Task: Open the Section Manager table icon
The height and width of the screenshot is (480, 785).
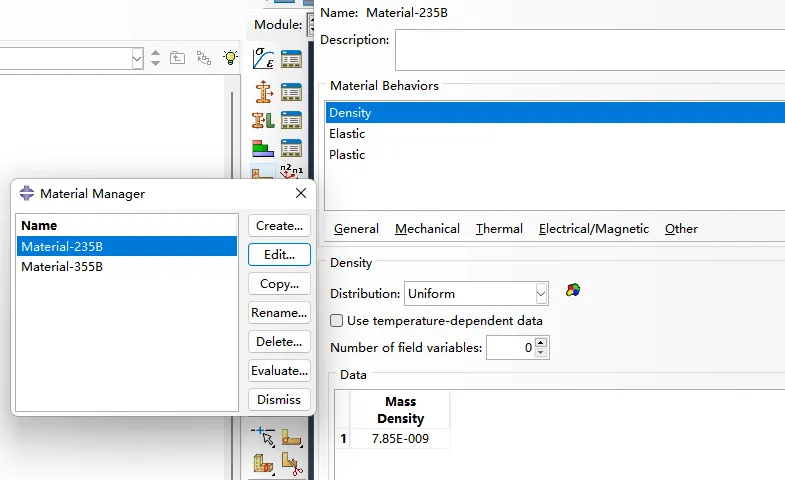Action: (291, 93)
